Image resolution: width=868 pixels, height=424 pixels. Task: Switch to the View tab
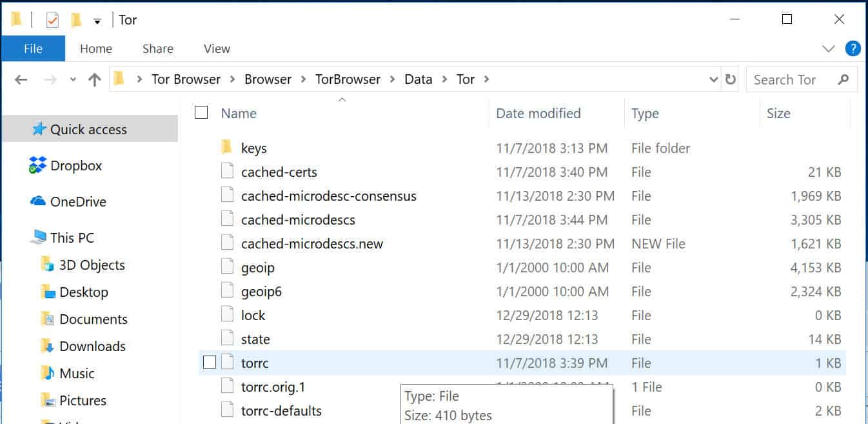(x=217, y=48)
